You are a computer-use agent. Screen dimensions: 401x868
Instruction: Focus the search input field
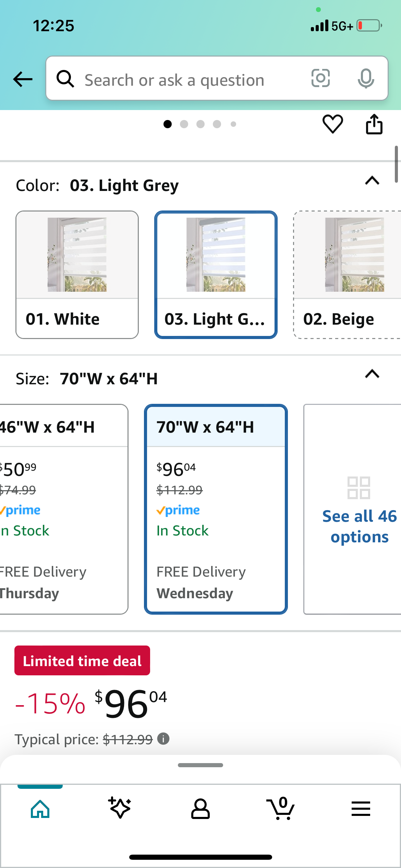[192, 80]
